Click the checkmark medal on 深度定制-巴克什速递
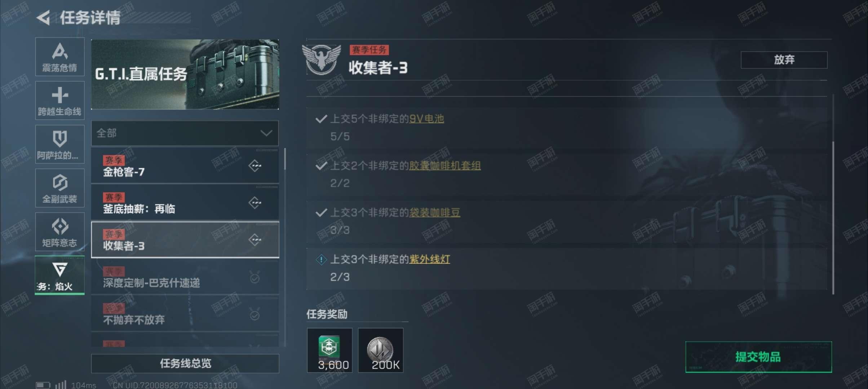The height and width of the screenshot is (389, 868). (255, 278)
